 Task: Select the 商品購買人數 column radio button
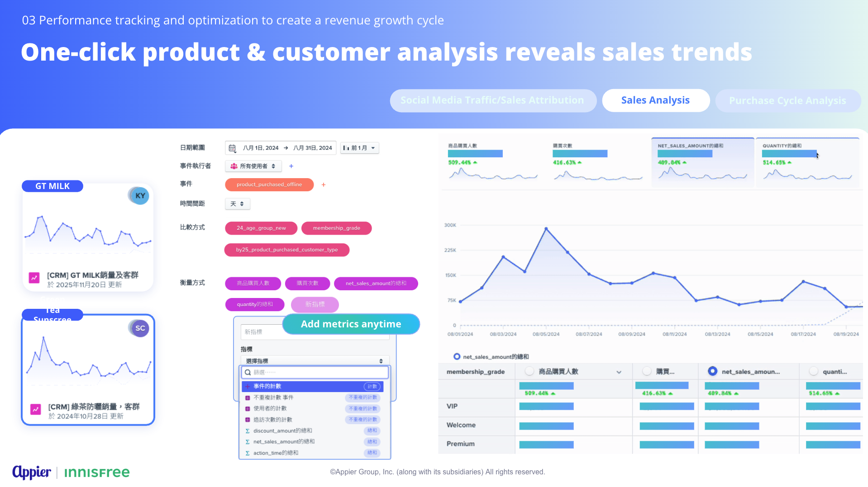(529, 371)
